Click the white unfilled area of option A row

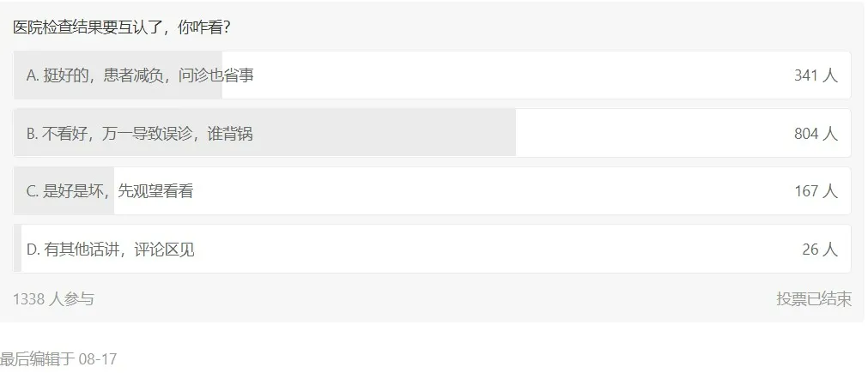[515, 75]
